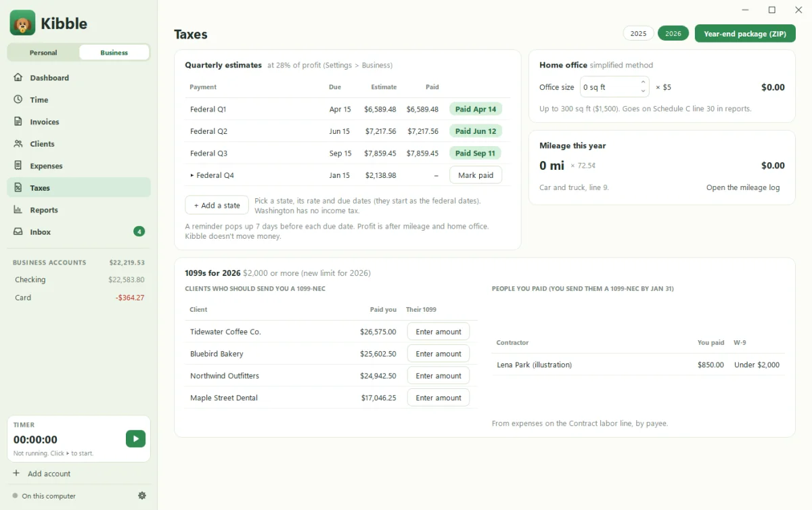Select the 2025 tax year
The image size is (812, 510).
click(638, 34)
